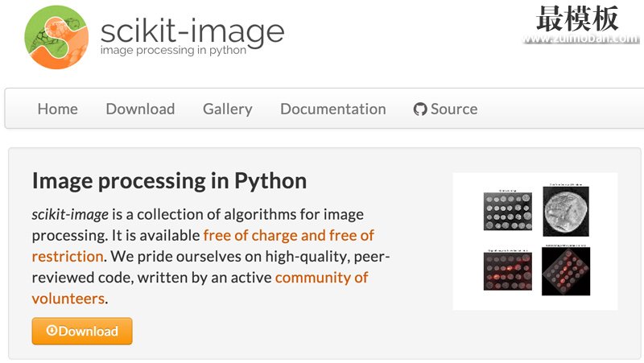Follow the "free of charge and free of" link
The image size is (644, 363).
point(288,235)
